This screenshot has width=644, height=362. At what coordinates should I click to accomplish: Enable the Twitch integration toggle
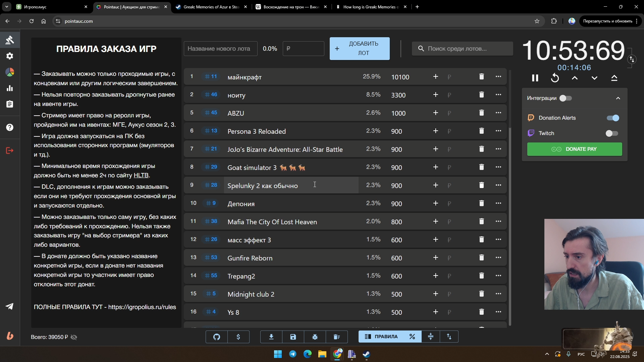(611, 133)
